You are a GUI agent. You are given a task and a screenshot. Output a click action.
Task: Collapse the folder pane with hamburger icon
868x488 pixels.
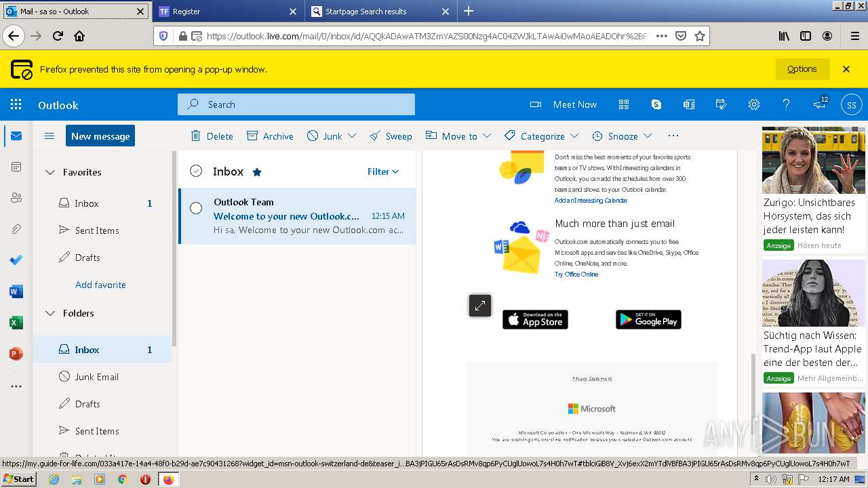pyautogui.click(x=50, y=136)
